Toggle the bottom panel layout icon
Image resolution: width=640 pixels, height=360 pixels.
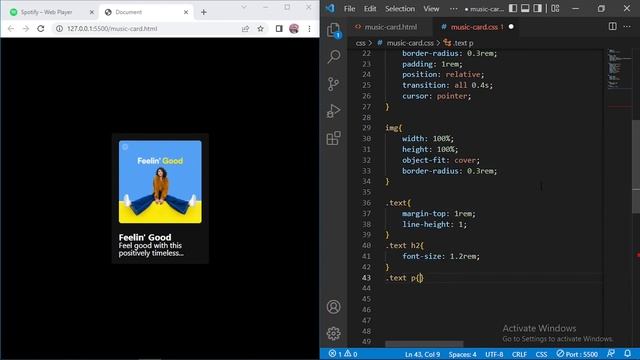[x=525, y=8]
